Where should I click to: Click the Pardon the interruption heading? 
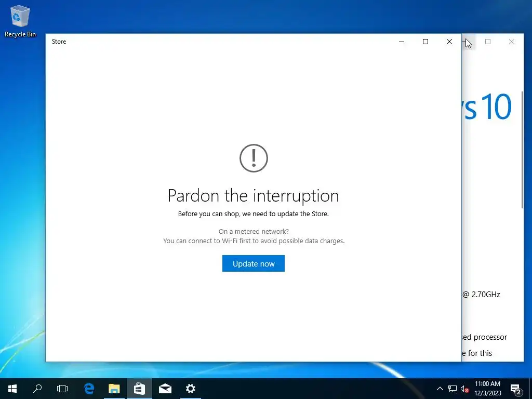[x=254, y=196]
